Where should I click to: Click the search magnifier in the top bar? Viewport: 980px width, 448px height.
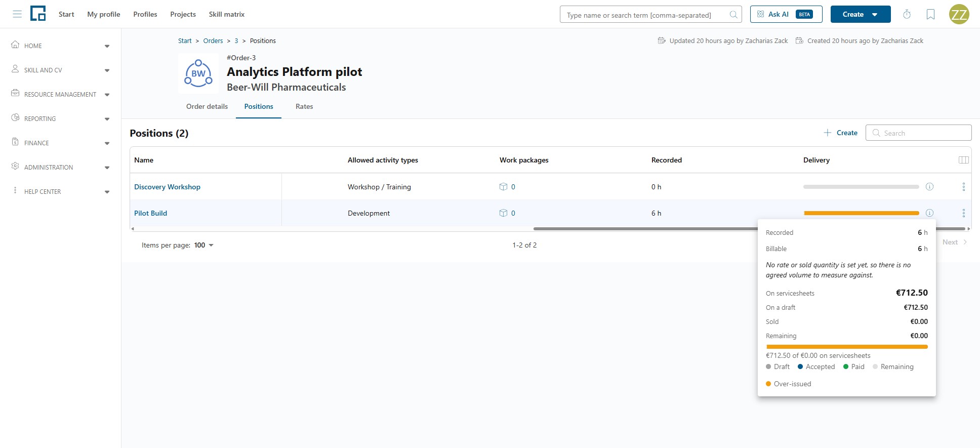[733, 15]
